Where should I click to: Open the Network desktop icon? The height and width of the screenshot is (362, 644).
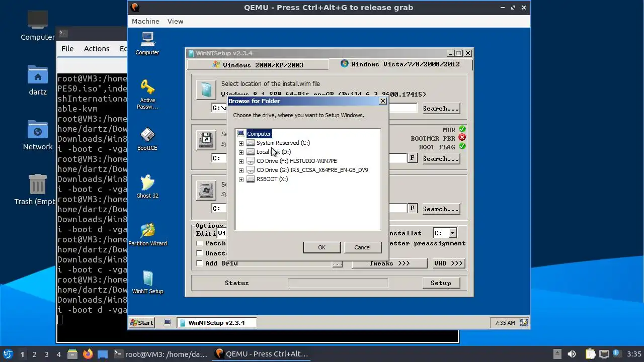click(38, 136)
